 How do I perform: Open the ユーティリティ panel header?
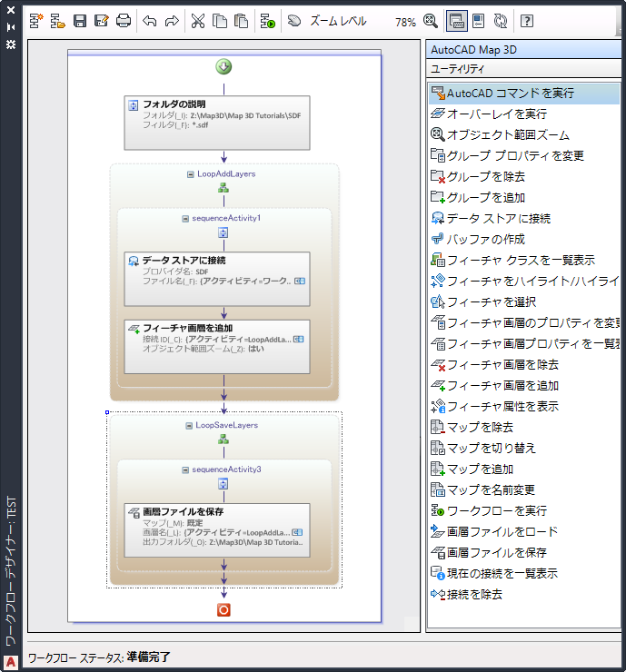point(523,69)
